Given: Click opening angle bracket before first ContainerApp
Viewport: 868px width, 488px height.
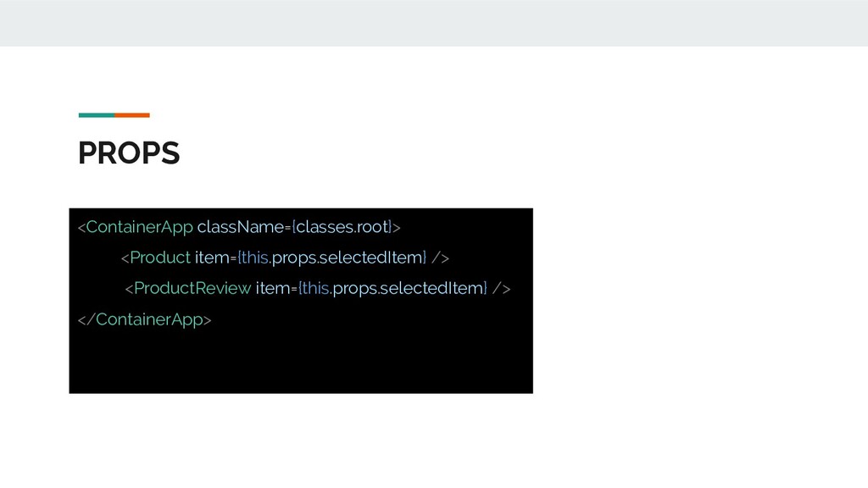Looking at the screenshot, I should click(82, 227).
